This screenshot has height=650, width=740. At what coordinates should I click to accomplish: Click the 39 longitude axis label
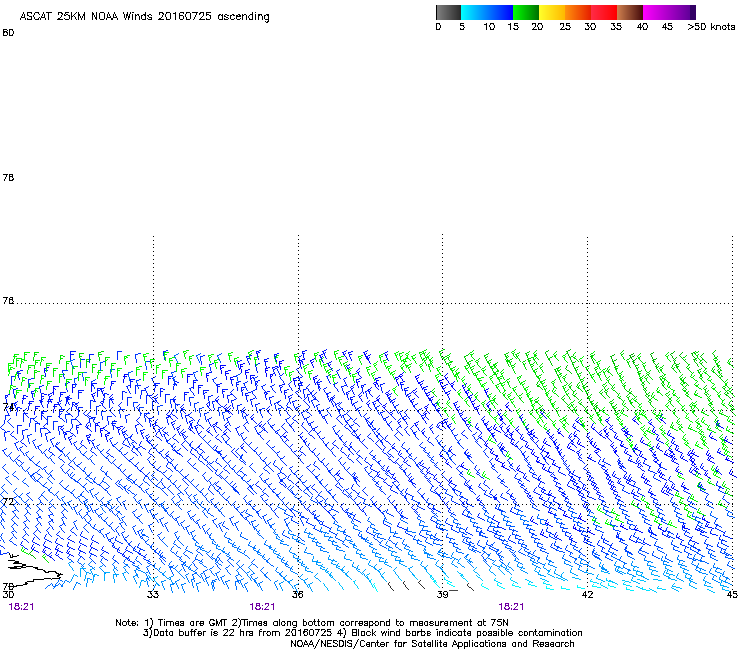click(x=442, y=594)
